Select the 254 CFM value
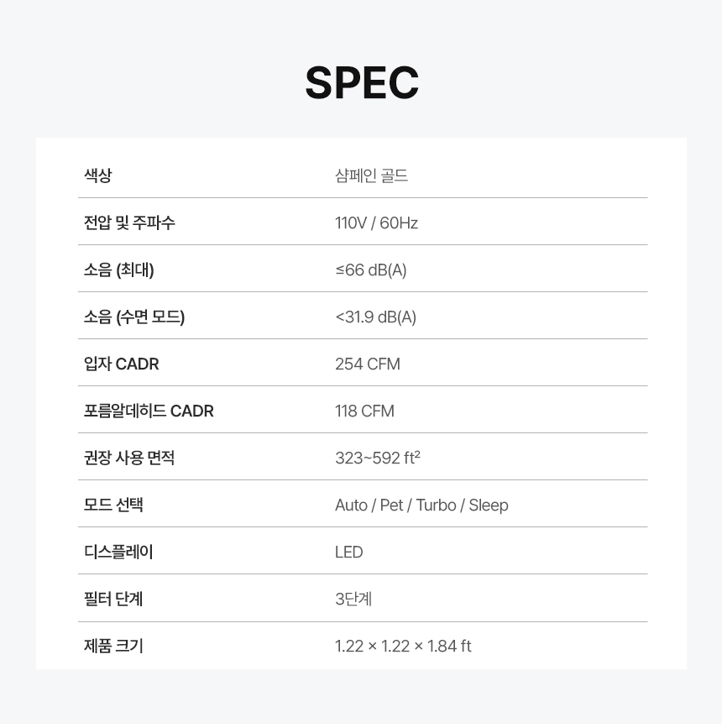The image size is (722, 728). click(367, 364)
